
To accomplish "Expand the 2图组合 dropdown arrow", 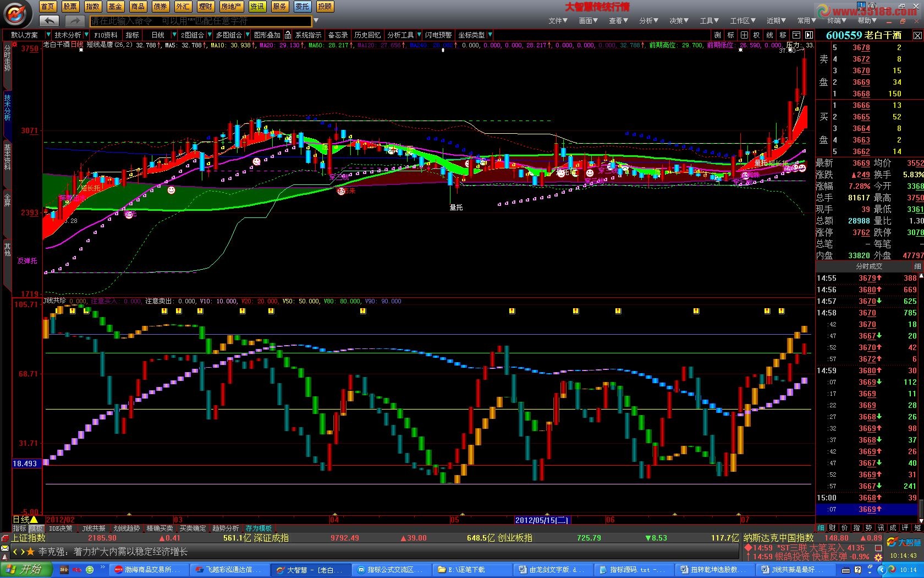I will tap(208, 35).
